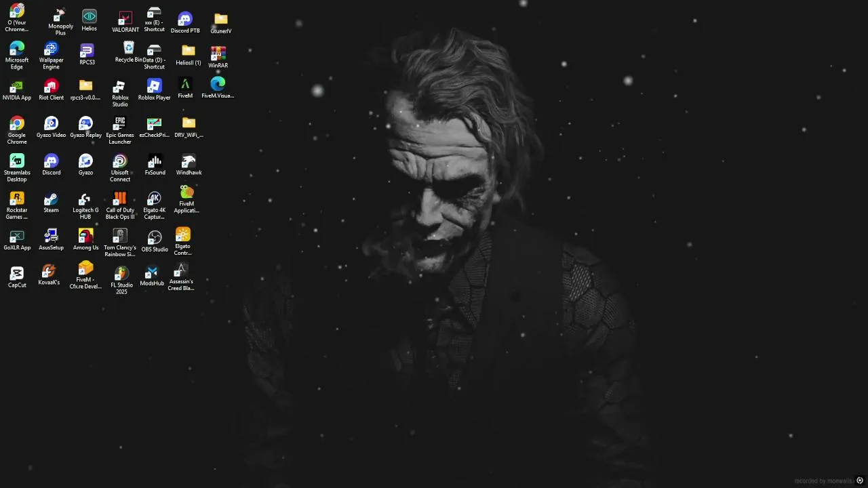Select the green FiveM logo shortcut
This screenshot has width=868, height=488.
coord(185,88)
